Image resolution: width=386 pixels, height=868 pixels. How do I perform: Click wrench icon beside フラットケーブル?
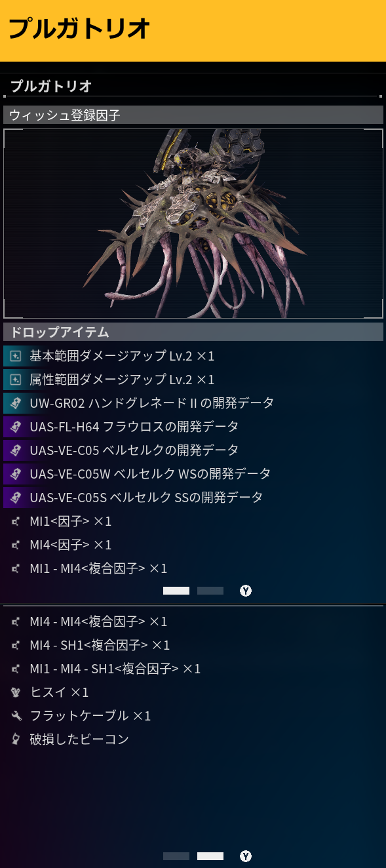pyautogui.click(x=16, y=716)
